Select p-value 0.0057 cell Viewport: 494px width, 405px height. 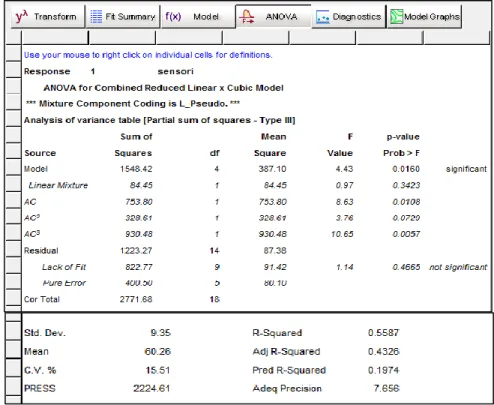406,234
